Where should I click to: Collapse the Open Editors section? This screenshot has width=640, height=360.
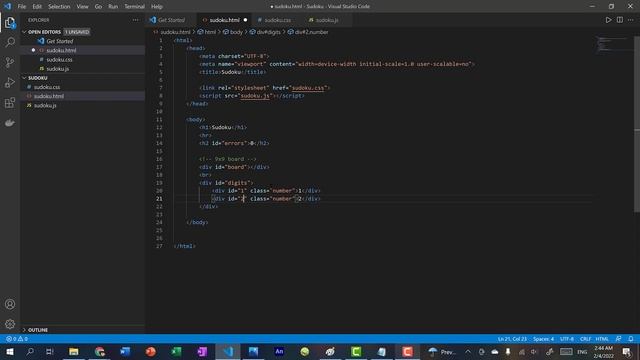click(44, 32)
